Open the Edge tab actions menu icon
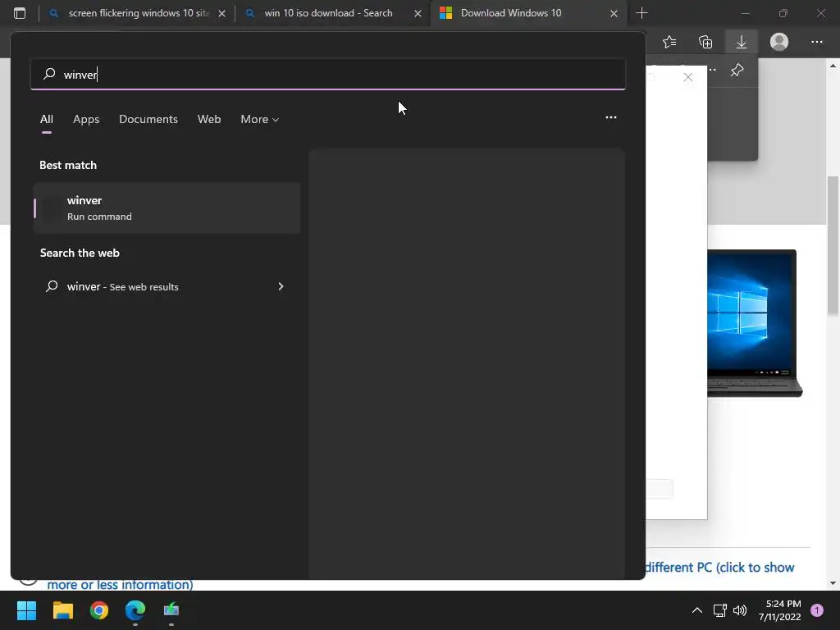Viewport: 840px width, 630px height. pyautogui.click(x=20, y=13)
